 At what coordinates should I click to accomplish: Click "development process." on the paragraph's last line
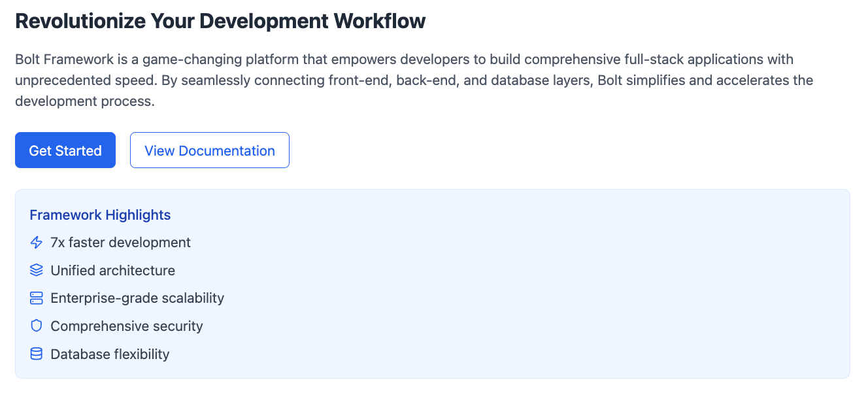tap(85, 102)
